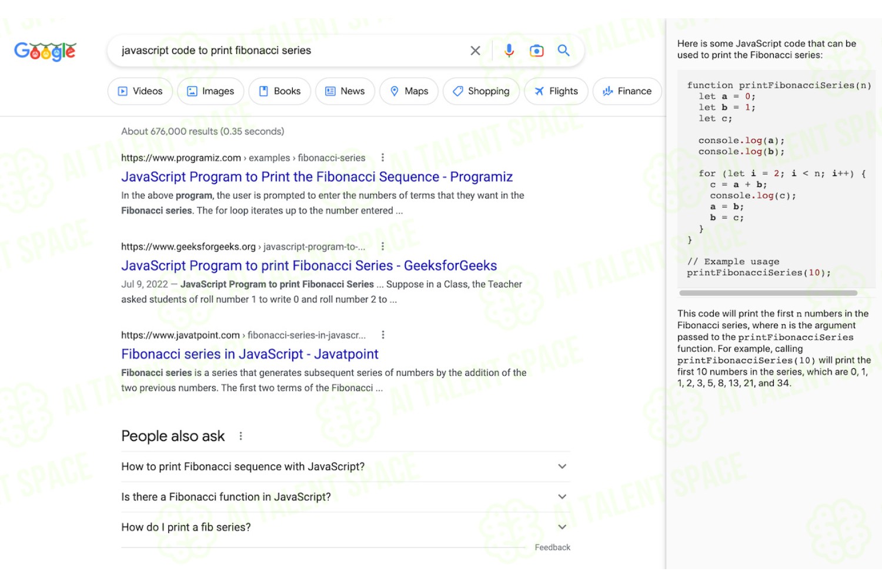Switch to Images results
Screen dimensions: 882x588
[x=211, y=91]
